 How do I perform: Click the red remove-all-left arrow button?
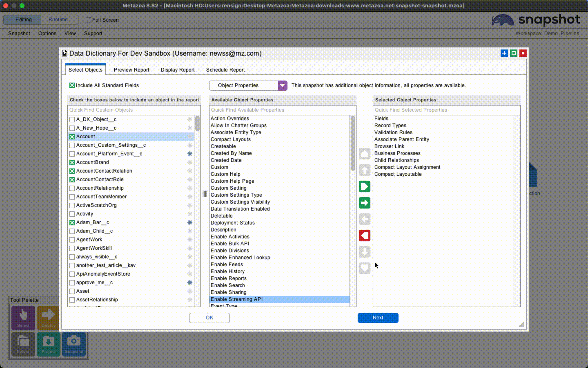[364, 235]
